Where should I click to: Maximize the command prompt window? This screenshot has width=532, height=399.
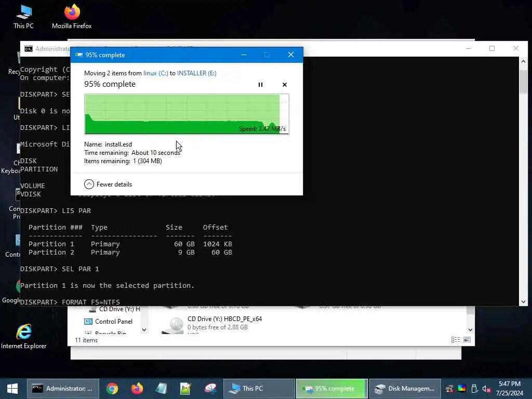point(492,48)
